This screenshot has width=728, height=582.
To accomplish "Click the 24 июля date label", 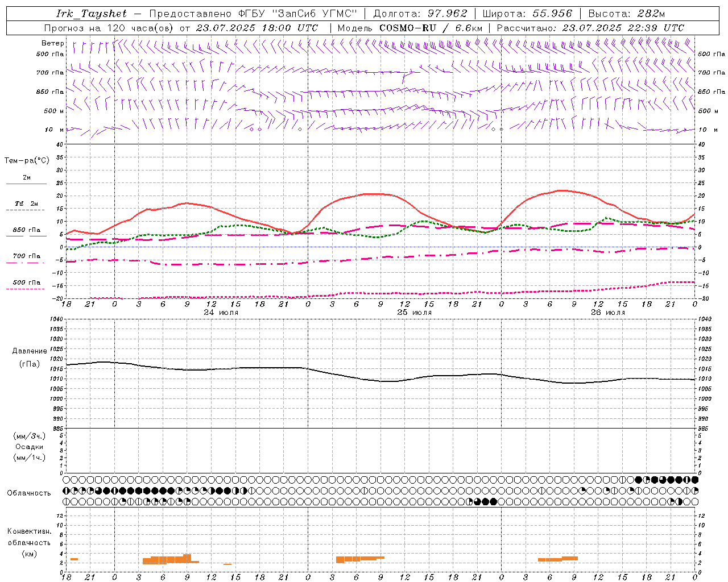I will tap(221, 313).
